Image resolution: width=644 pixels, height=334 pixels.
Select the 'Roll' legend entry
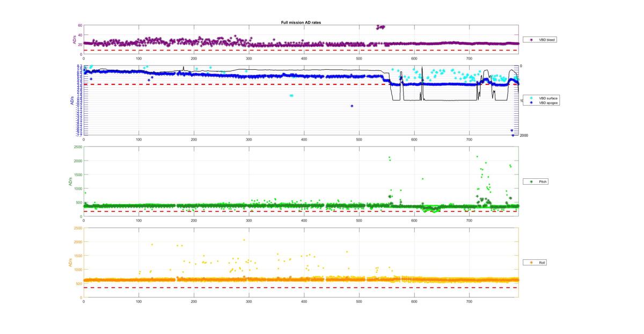tap(536, 263)
